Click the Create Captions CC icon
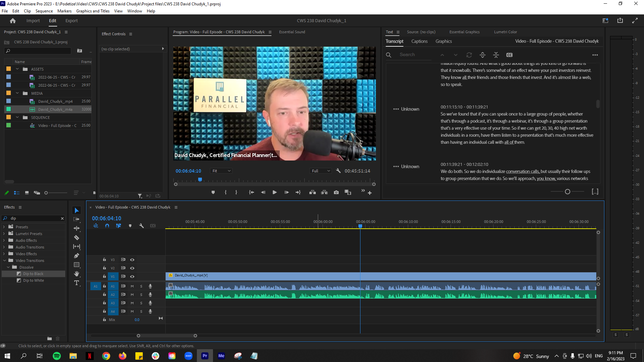The image size is (644, 362). click(509, 55)
